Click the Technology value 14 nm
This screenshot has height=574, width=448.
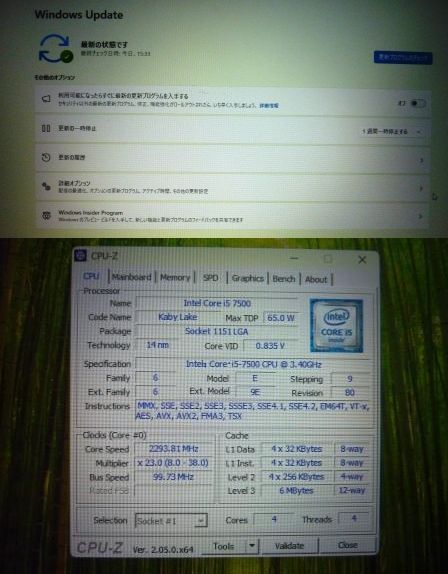point(157,345)
